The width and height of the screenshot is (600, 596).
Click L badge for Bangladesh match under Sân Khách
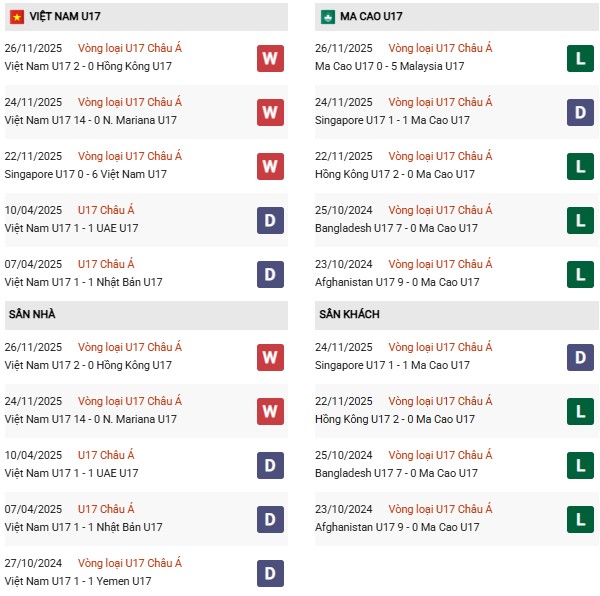pos(580,465)
